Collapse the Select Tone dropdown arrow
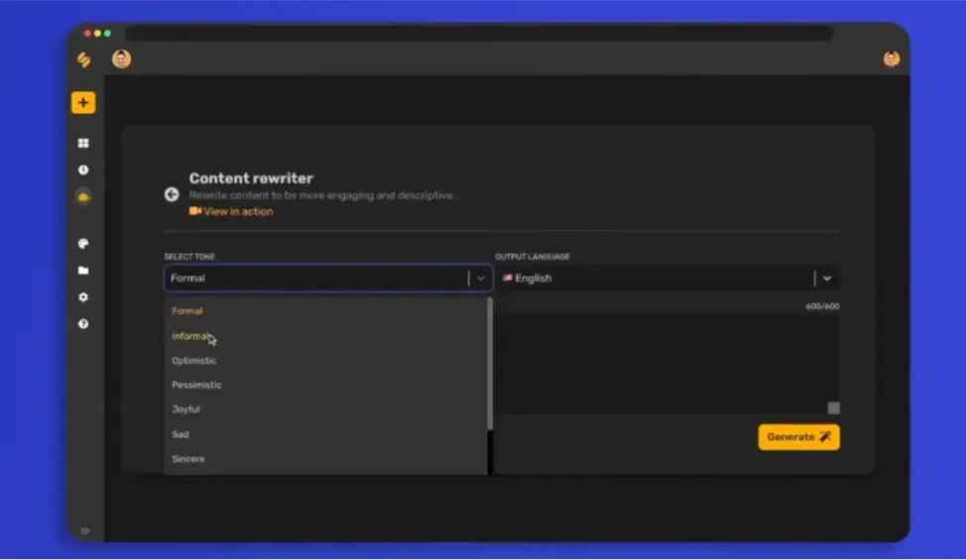 coord(481,279)
